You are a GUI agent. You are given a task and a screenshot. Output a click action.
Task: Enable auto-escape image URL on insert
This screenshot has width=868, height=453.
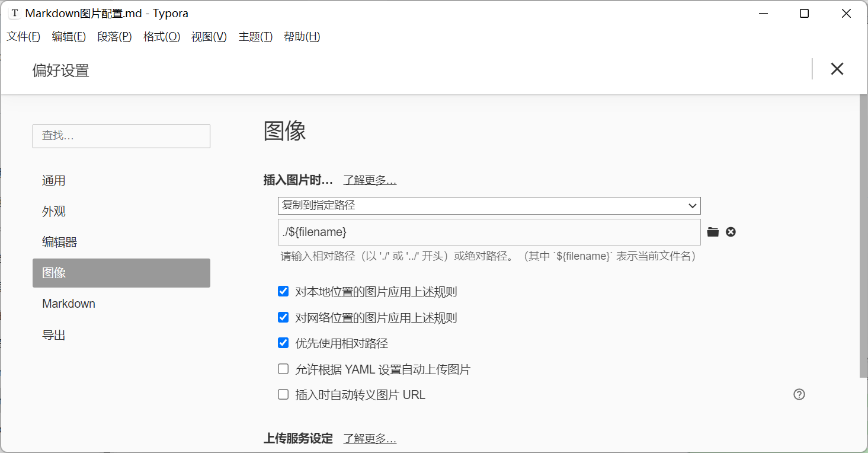coord(283,394)
